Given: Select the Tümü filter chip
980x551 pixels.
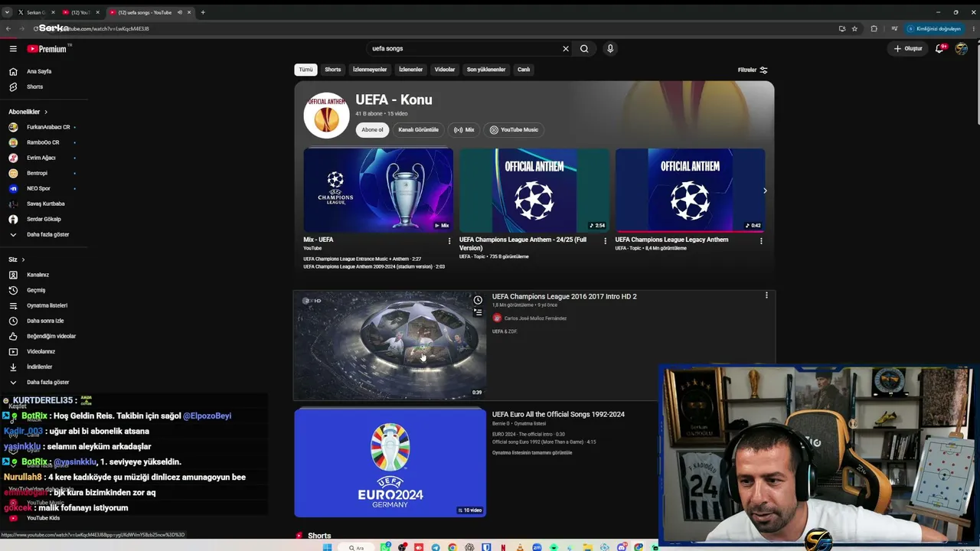Looking at the screenshot, I should 305,70.
